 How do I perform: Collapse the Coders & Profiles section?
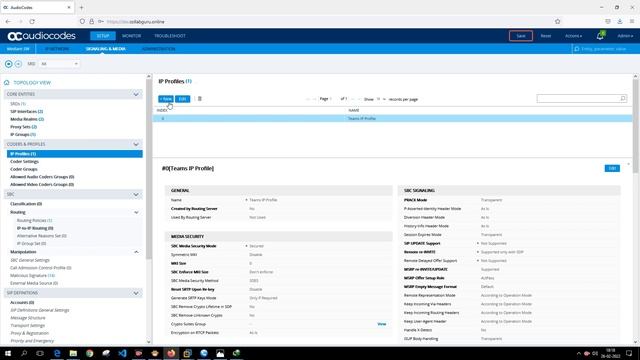click(x=136, y=144)
